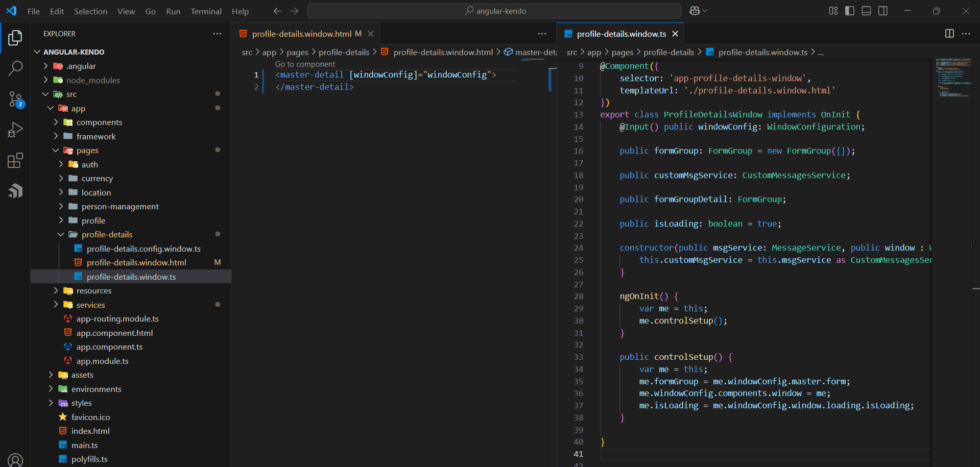Open the Extensions view
Screen dimensions: 980x467
[x=15, y=160]
